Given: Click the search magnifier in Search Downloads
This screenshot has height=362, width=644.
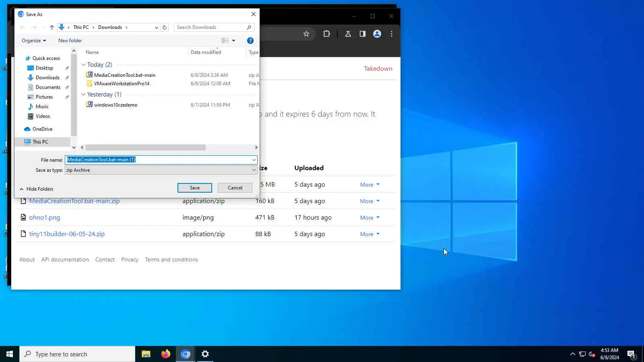Looking at the screenshot, I should point(249,27).
